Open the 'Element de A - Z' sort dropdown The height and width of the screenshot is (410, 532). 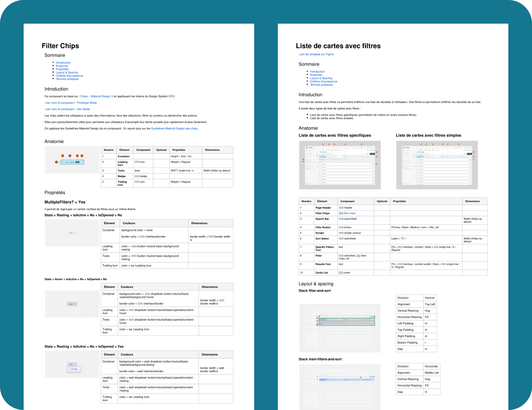click(x=370, y=157)
